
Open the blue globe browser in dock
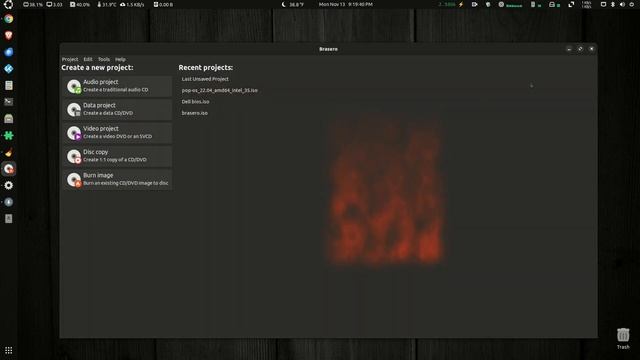pyautogui.click(x=9, y=52)
